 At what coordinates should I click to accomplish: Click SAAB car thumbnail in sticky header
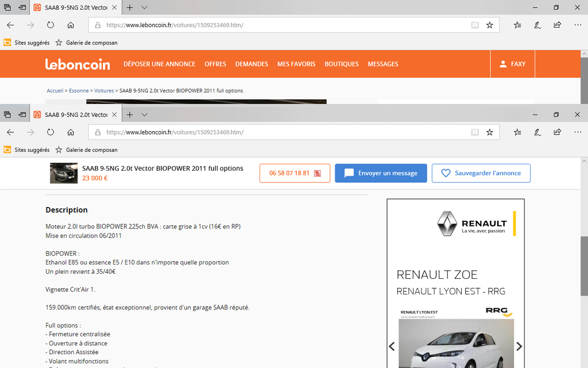(x=64, y=173)
